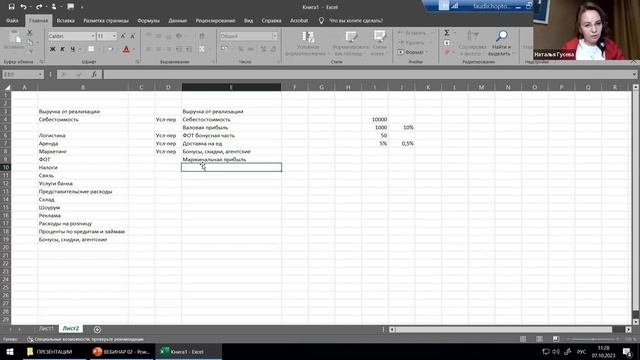Click into the formula bar input
The width and height of the screenshot is (640, 360).
pyautogui.click(x=367, y=75)
